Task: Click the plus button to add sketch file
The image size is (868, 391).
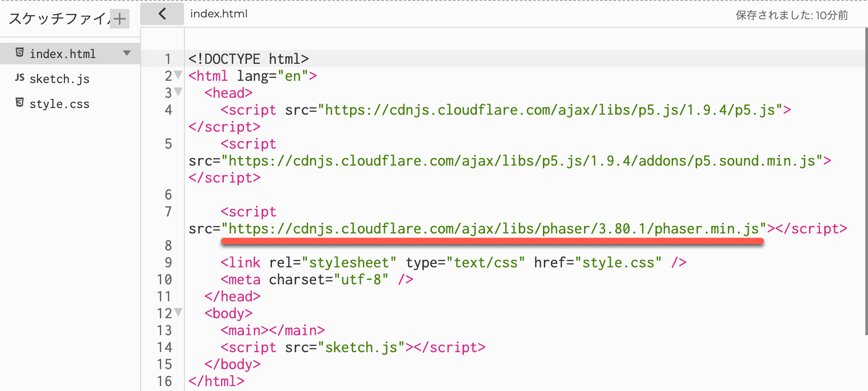Action: (120, 19)
